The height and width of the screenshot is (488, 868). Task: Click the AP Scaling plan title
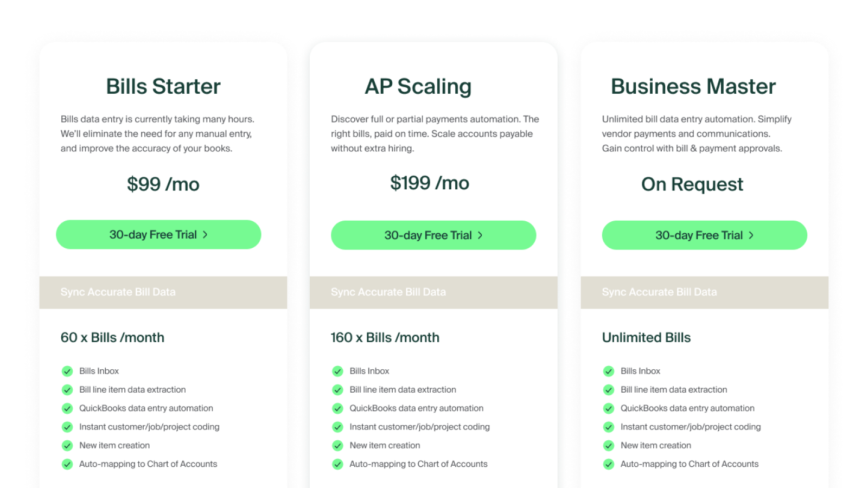click(x=418, y=86)
